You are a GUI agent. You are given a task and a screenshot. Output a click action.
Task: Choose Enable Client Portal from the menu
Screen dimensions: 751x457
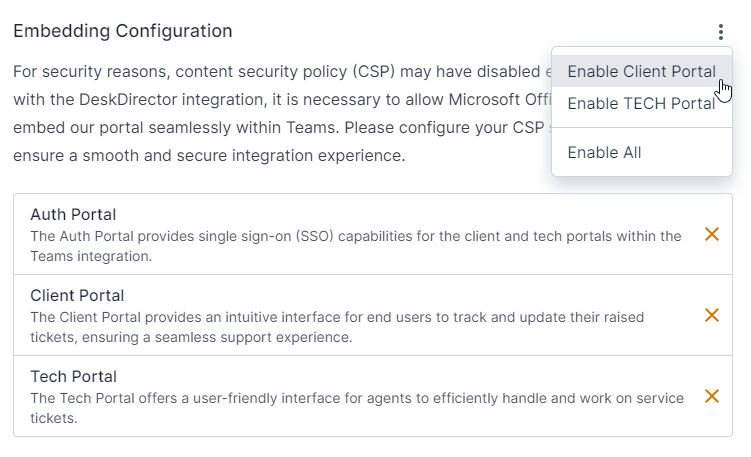pos(642,71)
